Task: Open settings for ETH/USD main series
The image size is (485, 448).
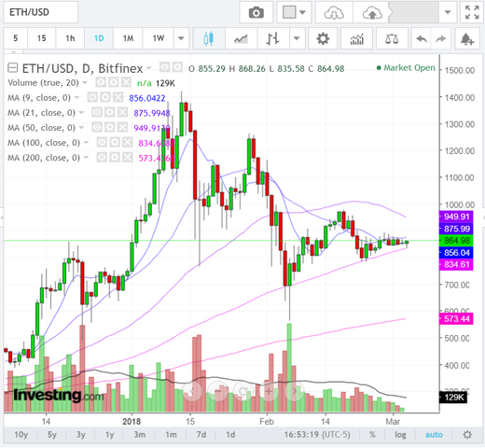Action: click(x=177, y=67)
